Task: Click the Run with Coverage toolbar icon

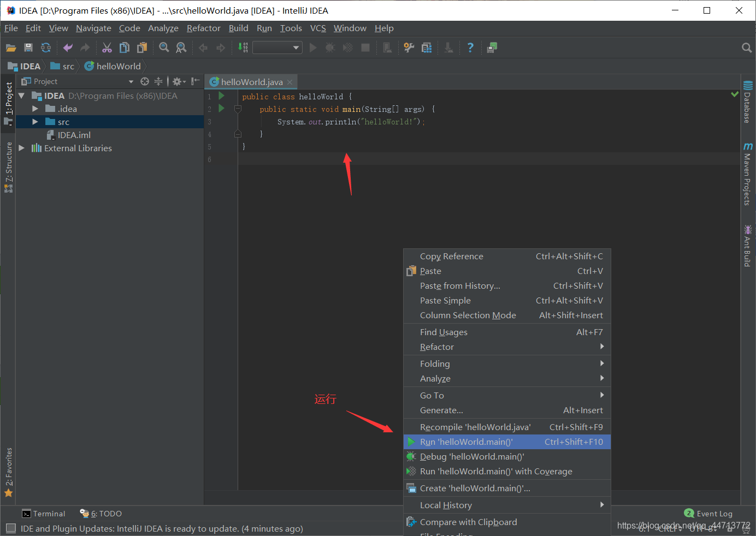Action: click(x=347, y=48)
